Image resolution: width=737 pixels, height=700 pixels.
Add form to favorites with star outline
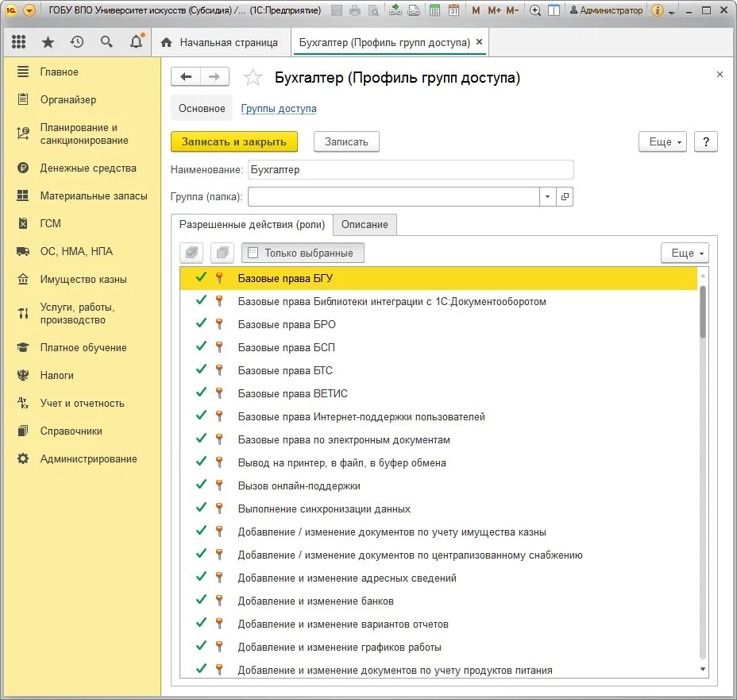coord(253,77)
